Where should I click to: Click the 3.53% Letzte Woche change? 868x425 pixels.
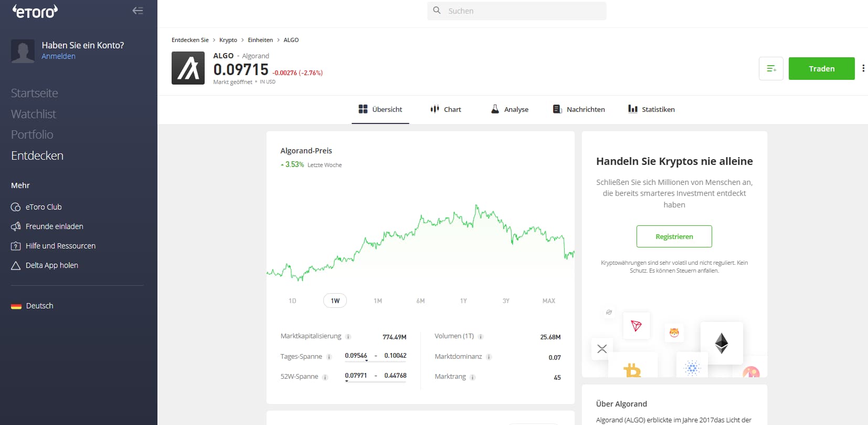tap(311, 164)
